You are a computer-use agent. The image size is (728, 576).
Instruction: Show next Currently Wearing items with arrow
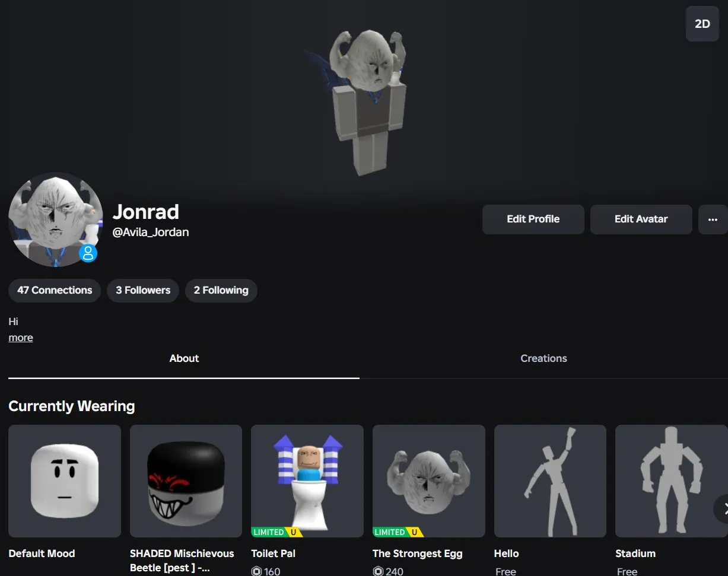722,508
